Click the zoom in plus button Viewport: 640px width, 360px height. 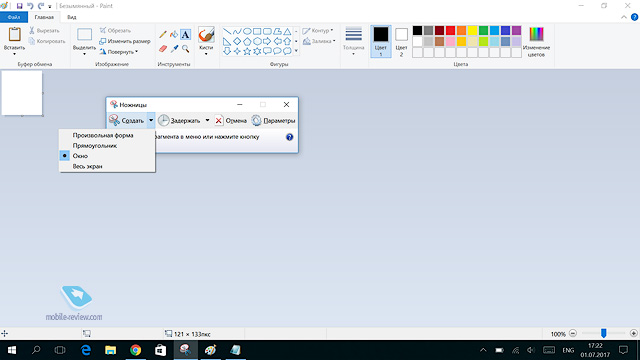[633, 333]
